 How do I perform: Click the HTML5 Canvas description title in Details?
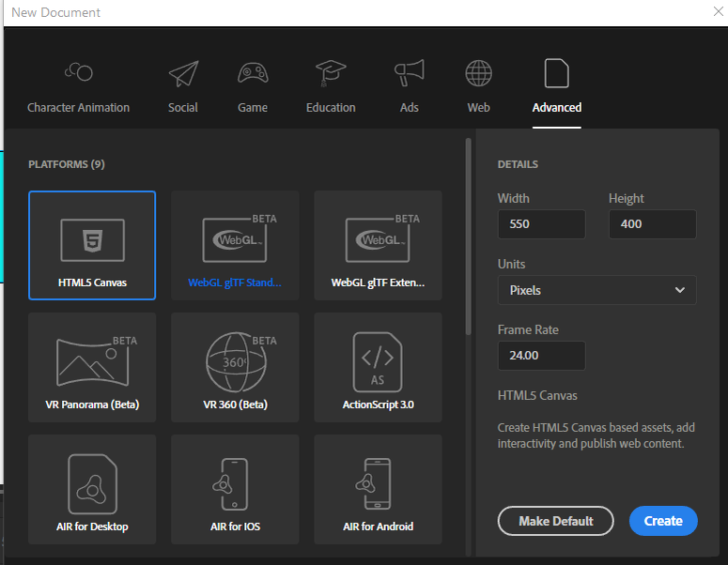click(537, 396)
